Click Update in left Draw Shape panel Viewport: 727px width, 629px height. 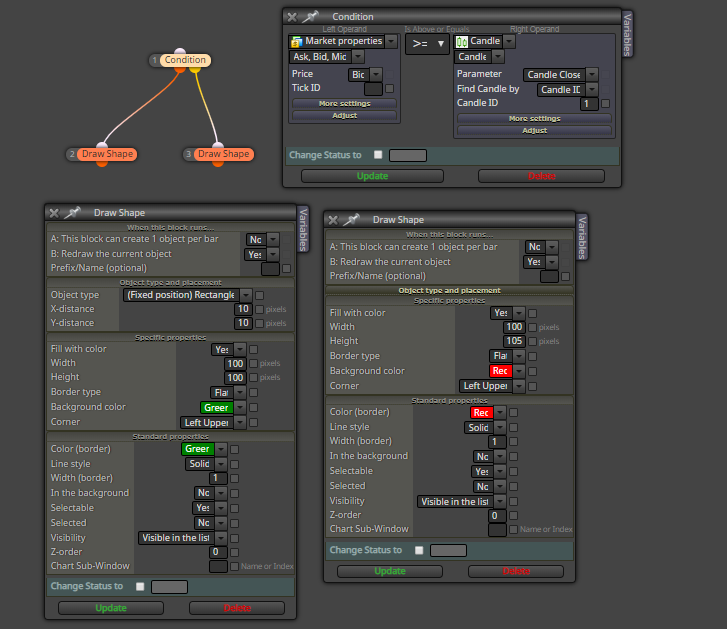[x=111, y=608]
